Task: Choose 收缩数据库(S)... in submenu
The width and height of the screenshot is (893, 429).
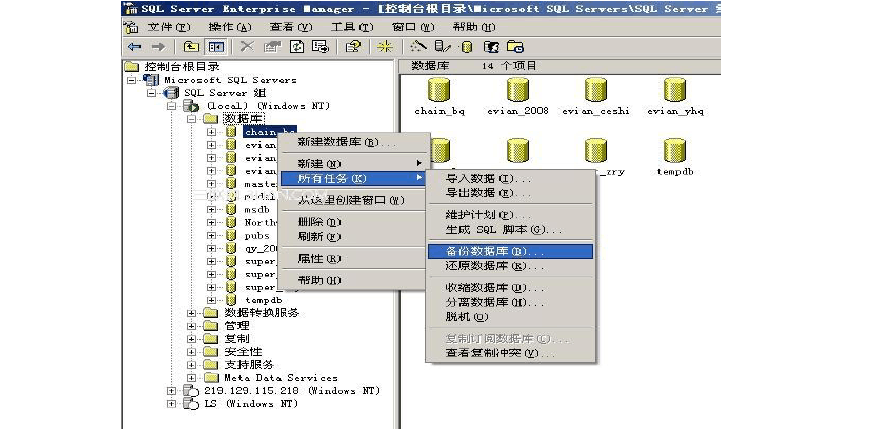Action: (510, 288)
